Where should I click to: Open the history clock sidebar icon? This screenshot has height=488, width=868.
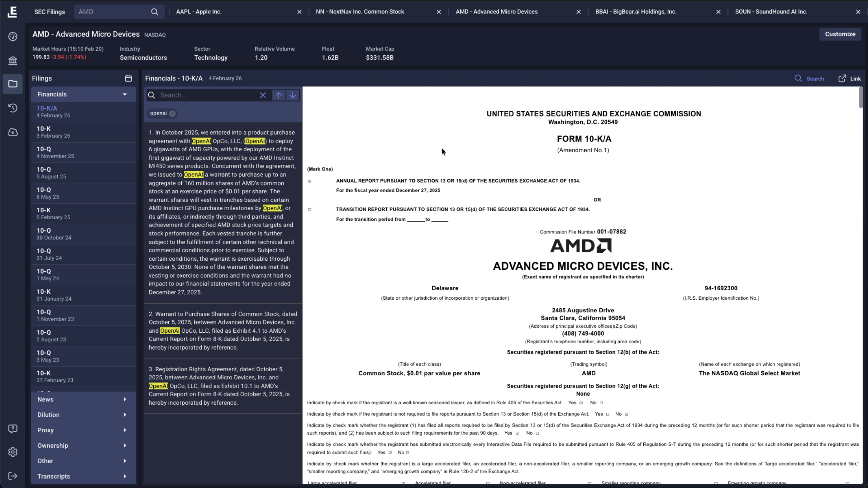pyautogui.click(x=13, y=108)
